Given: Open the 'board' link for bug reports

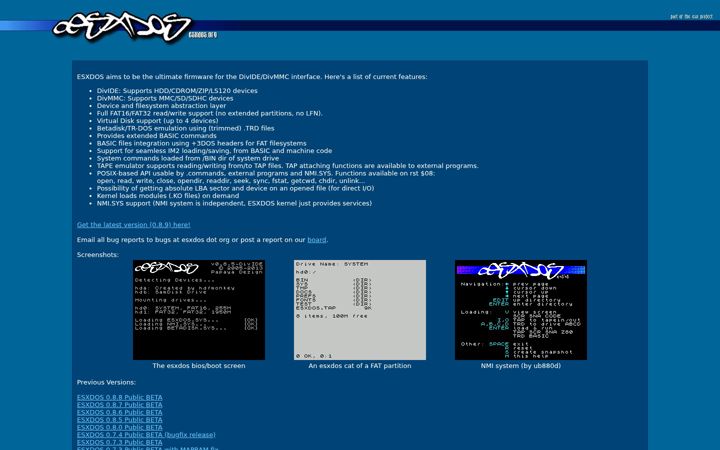Looking at the screenshot, I should 316,240.
